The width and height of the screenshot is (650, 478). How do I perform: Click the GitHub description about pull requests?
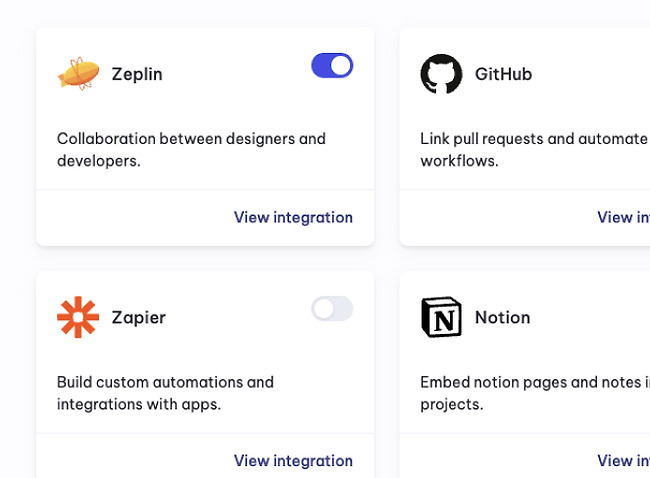click(535, 150)
